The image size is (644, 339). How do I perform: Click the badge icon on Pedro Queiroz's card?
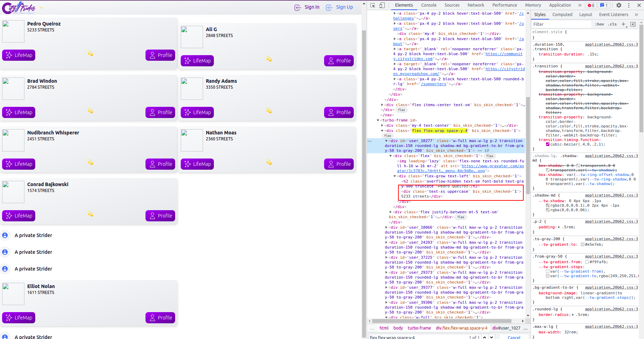(x=90, y=53)
